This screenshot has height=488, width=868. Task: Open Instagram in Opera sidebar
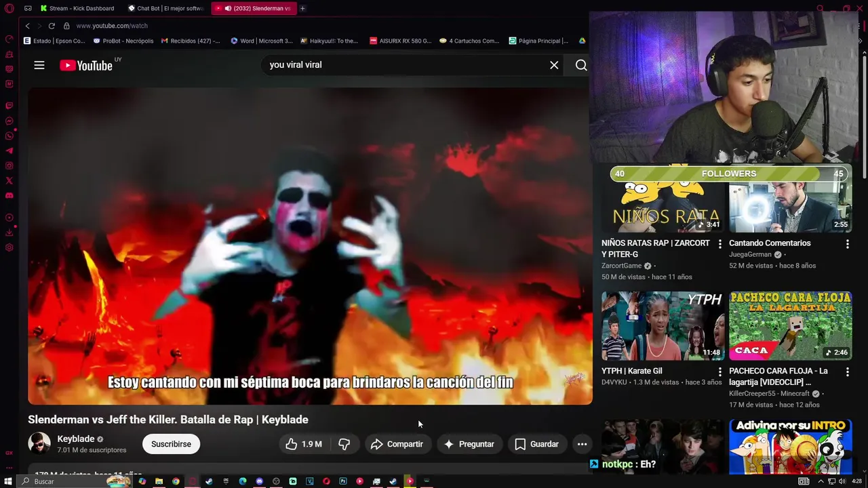point(9,165)
